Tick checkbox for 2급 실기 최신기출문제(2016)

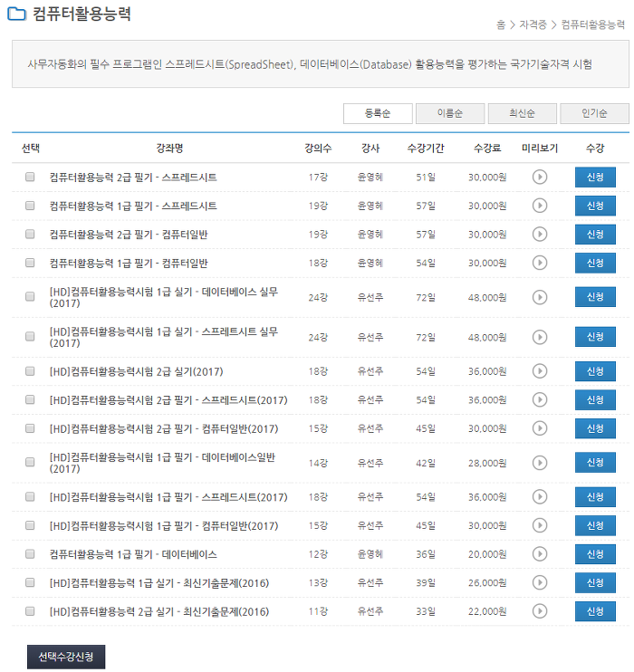30,610
